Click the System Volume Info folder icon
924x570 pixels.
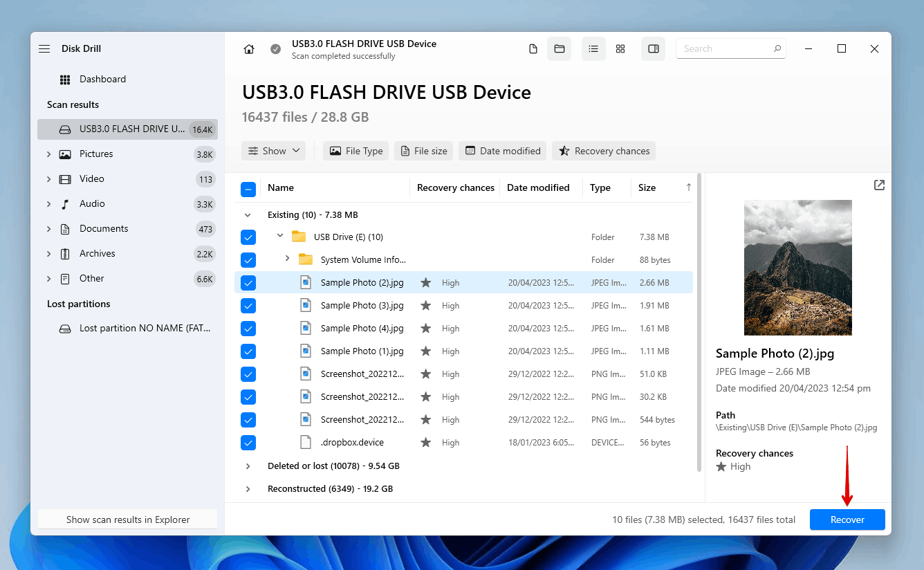(306, 259)
